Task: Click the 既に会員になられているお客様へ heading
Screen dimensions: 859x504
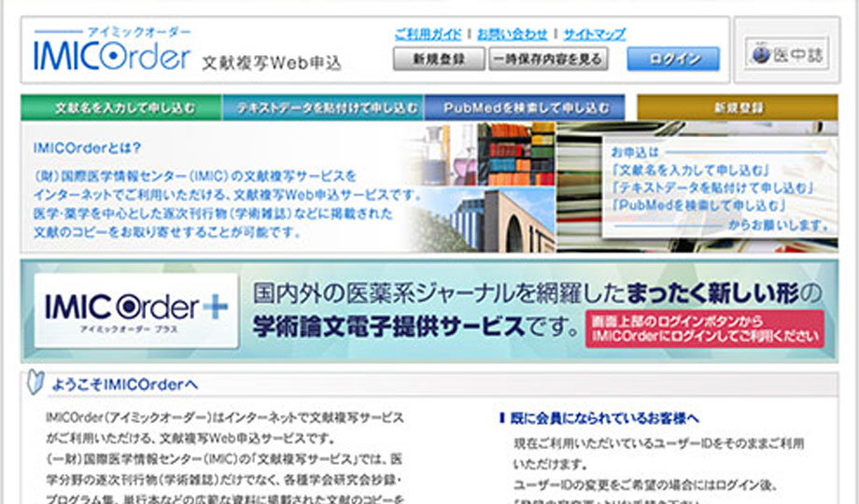Action: (604, 418)
